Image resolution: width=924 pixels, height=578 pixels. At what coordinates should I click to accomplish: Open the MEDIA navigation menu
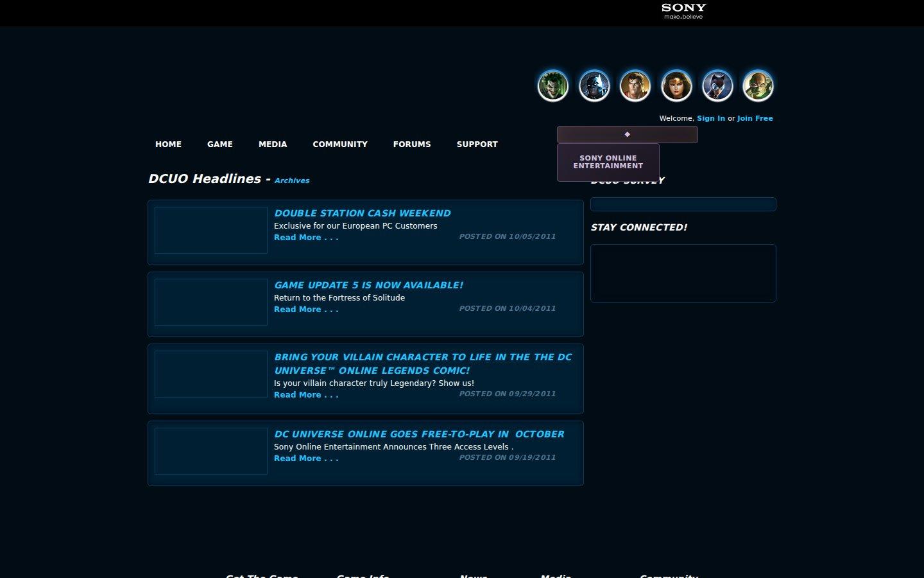point(273,144)
